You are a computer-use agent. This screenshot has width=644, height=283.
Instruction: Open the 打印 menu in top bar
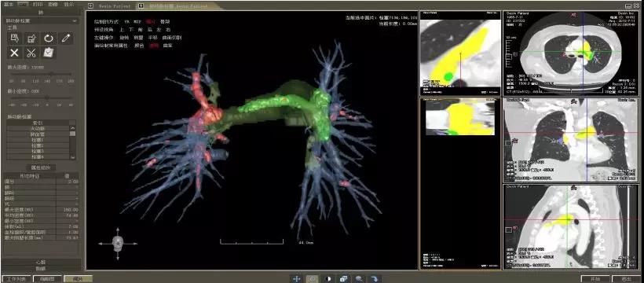tap(38, 4)
